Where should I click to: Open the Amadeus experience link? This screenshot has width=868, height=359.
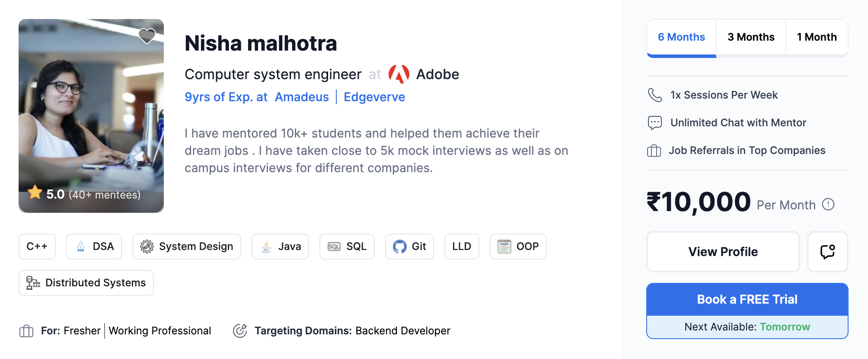click(x=302, y=97)
